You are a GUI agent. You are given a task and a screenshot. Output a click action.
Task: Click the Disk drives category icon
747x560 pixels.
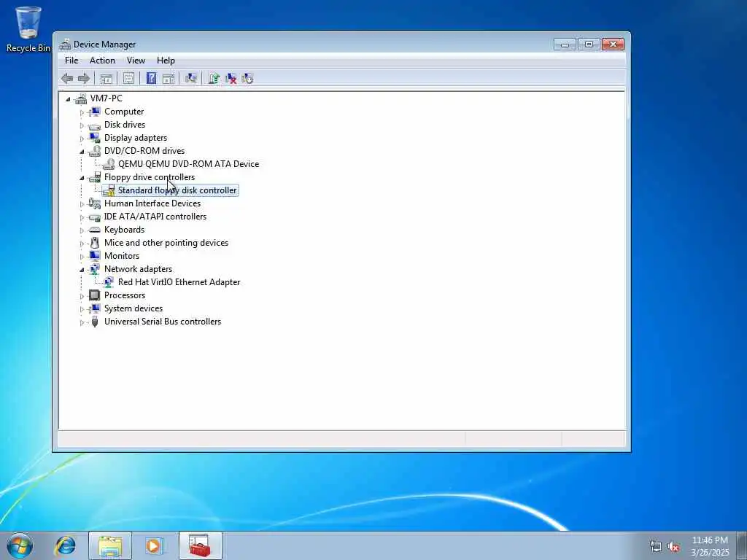pos(95,125)
